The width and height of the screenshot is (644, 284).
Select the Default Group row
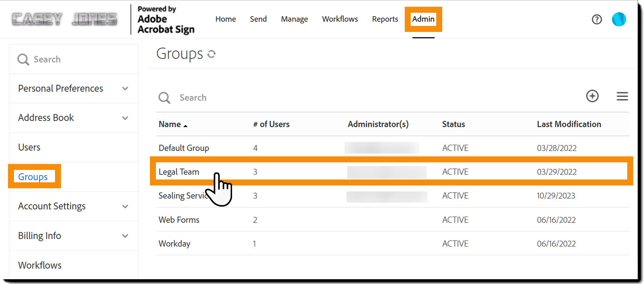pyautogui.click(x=393, y=148)
